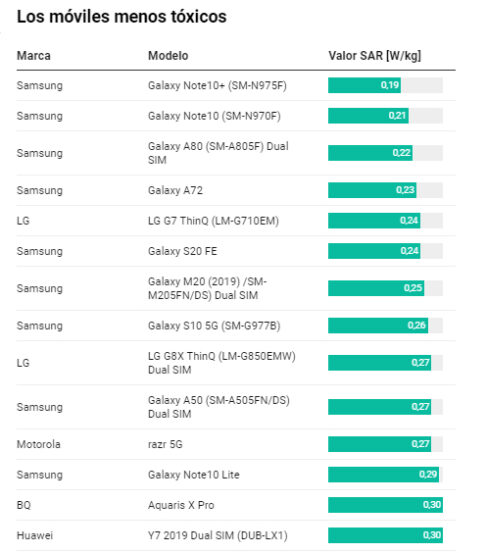Click the razr 5G model name
The width and height of the screenshot is (486, 553).
coord(165,444)
